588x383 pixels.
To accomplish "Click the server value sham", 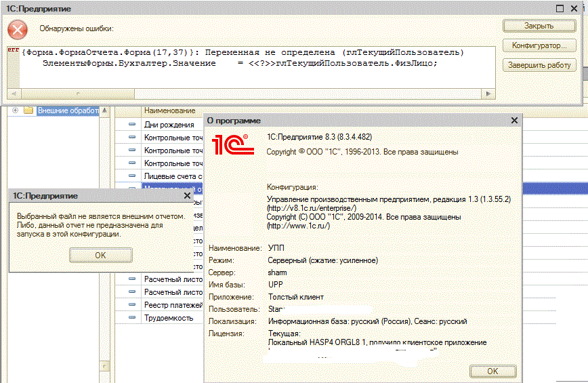I will (278, 273).
